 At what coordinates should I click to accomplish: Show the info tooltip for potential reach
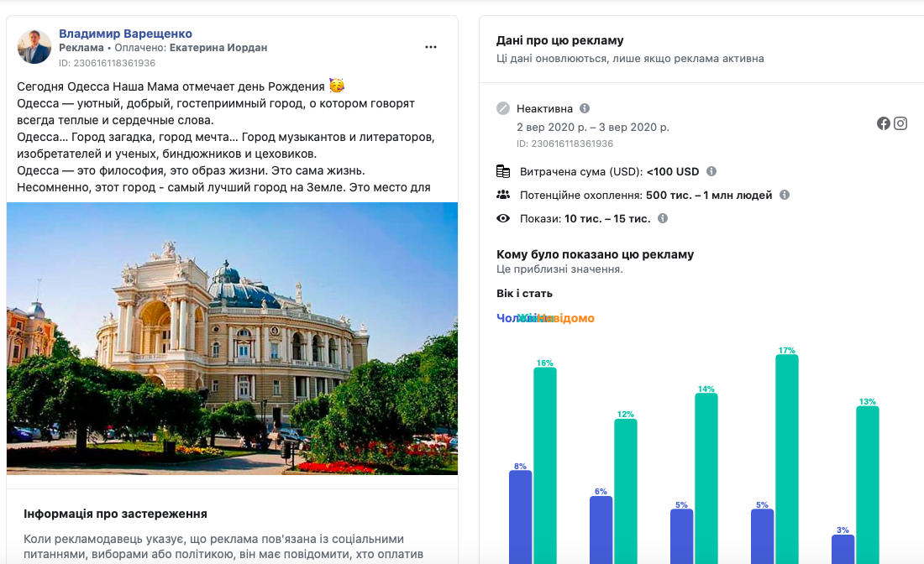(785, 195)
